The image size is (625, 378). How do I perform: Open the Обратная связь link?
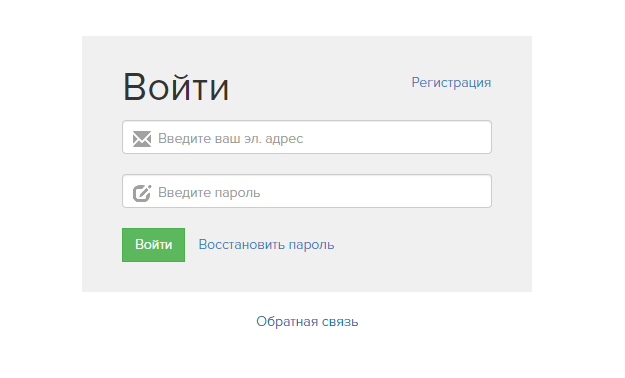click(307, 321)
